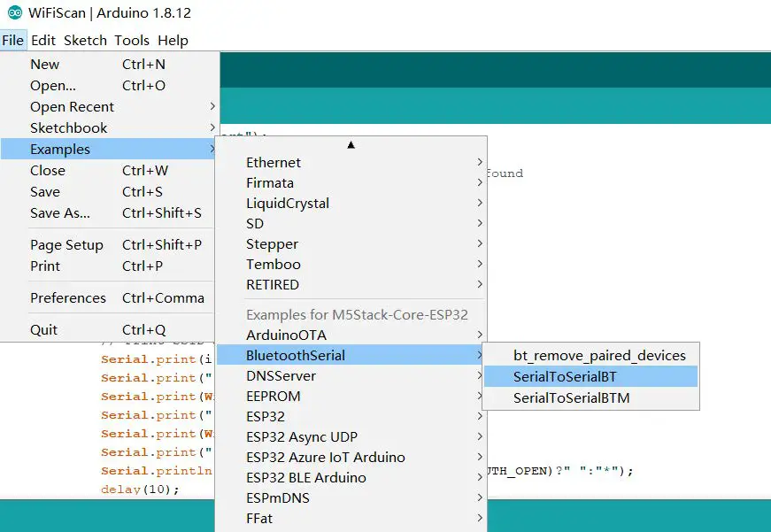Select Save As... menu item
771x532 pixels.
108,213
